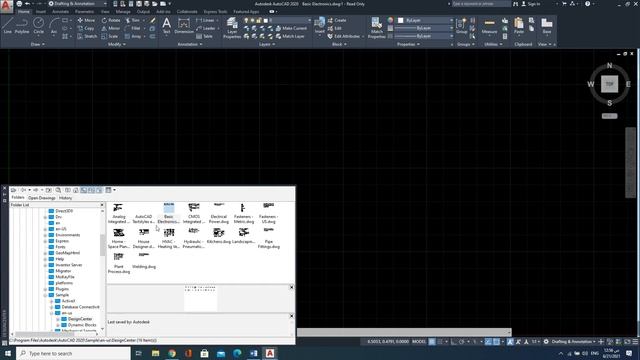Click the Copy tool in Modify
This screenshot has width=640, height=360.
[86, 28]
